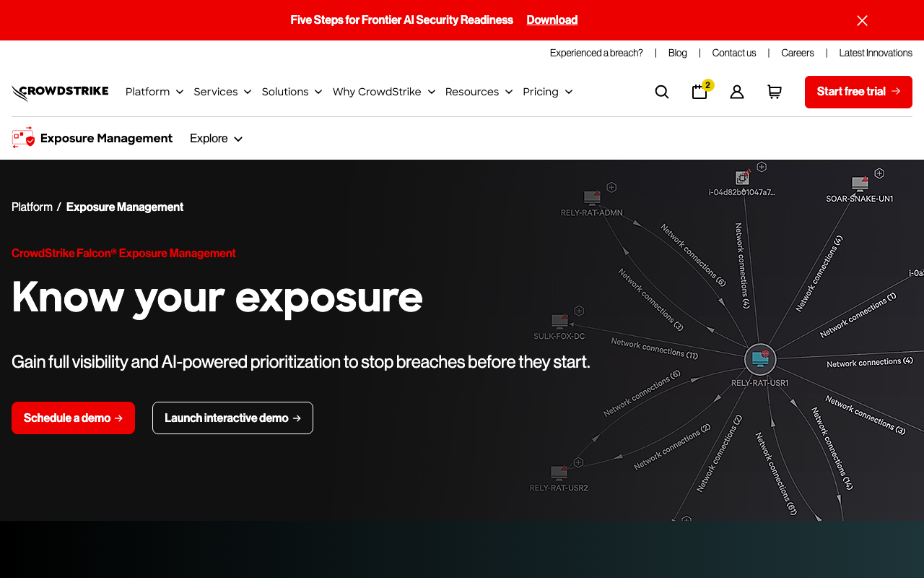The image size is (924, 578).
Task: Click the CrowdStrike Falcon Exposure Management heading
Action: 123,253
